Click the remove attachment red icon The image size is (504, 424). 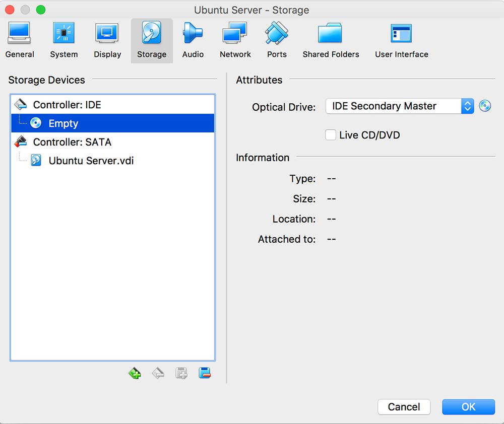[205, 373]
